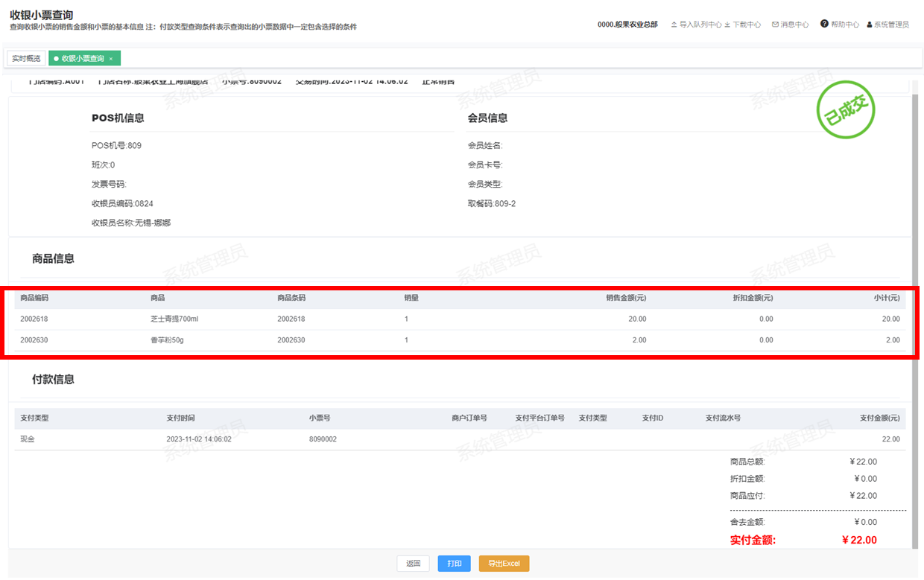
Task: Select the 收银小票查询 tab
Action: [x=82, y=58]
